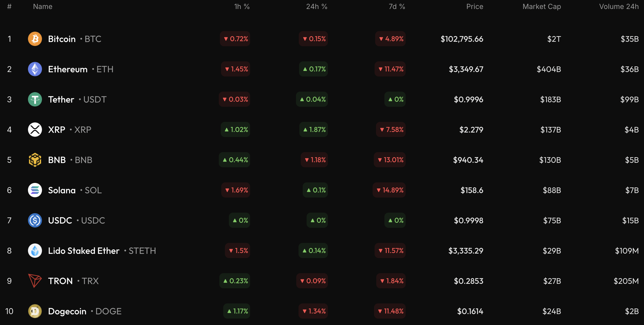
Task: Click the Bitcoin coin logo icon
Action: tap(35, 39)
